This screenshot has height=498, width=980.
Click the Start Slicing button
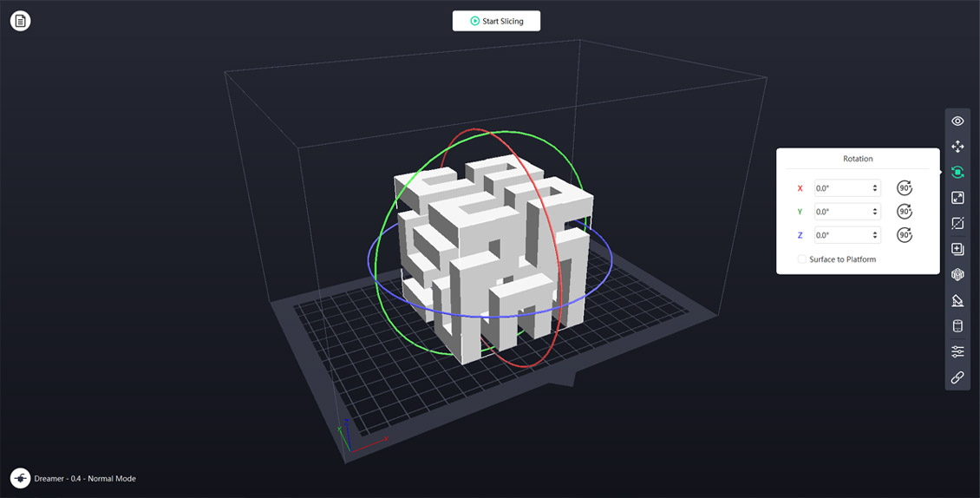coord(496,21)
